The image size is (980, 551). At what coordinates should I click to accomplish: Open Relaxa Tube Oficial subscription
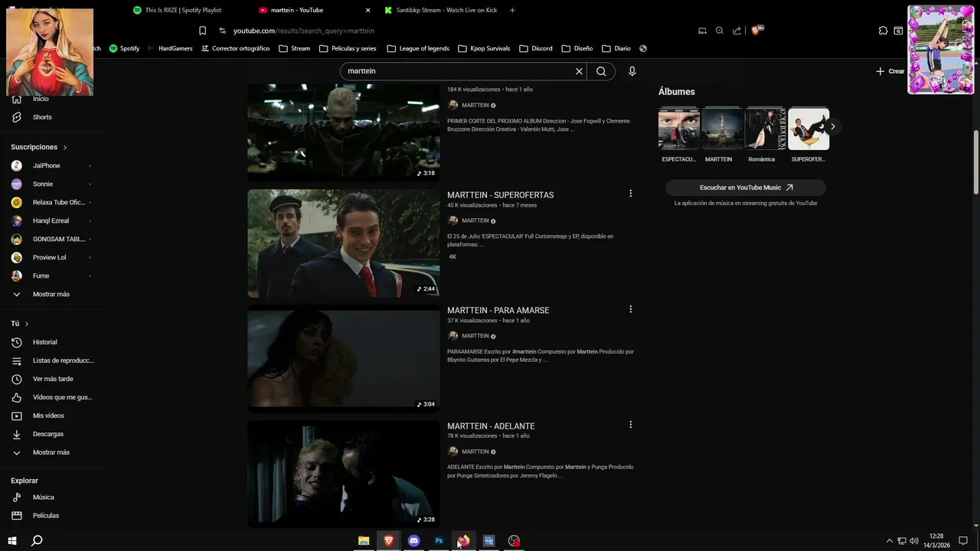(52, 202)
